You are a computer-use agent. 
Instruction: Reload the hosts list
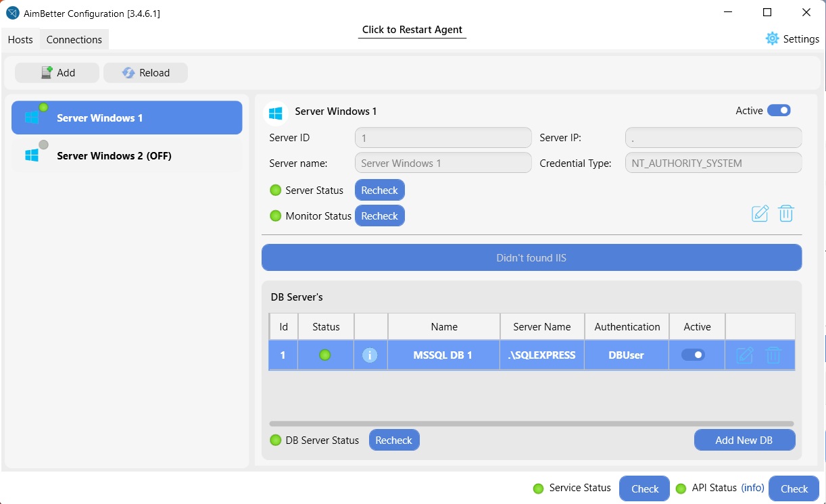coord(145,73)
